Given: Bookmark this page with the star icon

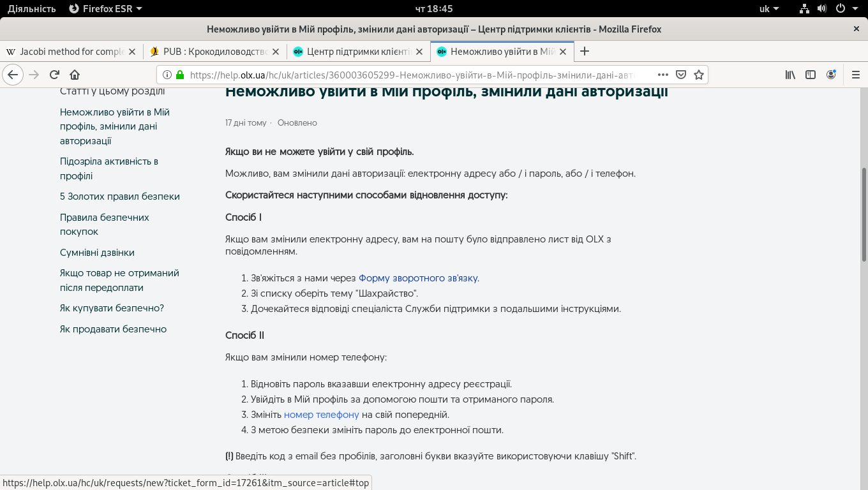Looking at the screenshot, I should click(x=699, y=75).
